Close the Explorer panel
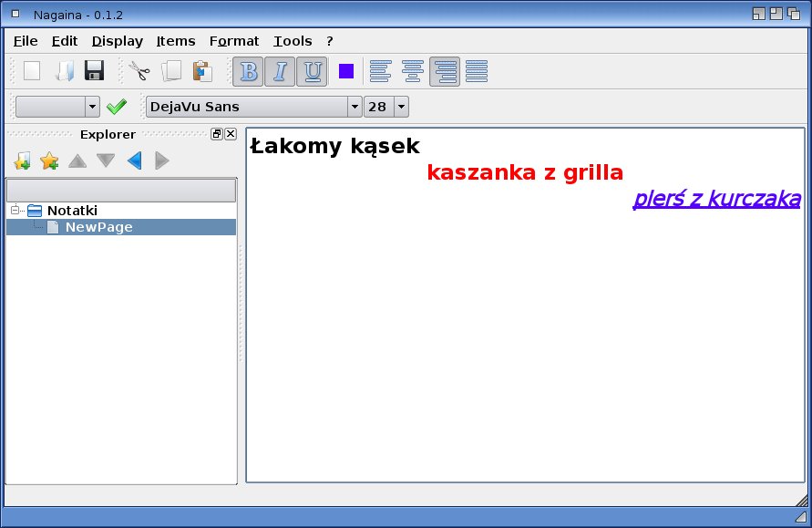Viewport: 812px width, 528px height. [231, 134]
